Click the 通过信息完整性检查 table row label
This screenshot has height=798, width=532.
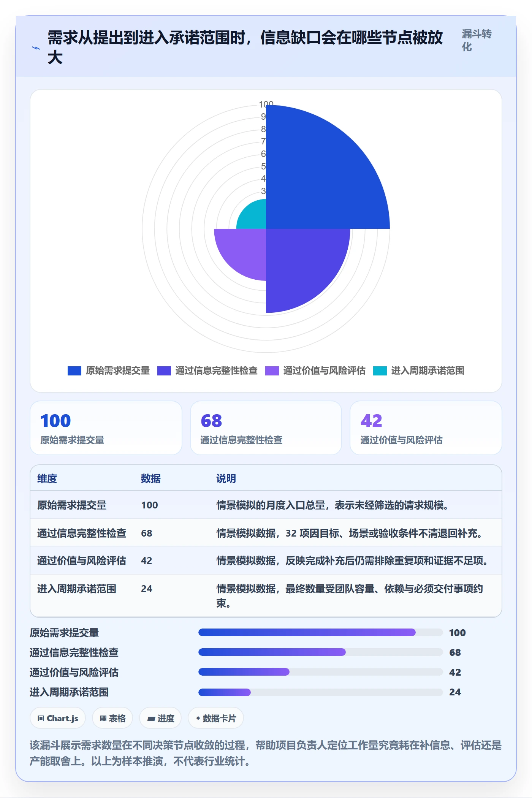click(82, 533)
